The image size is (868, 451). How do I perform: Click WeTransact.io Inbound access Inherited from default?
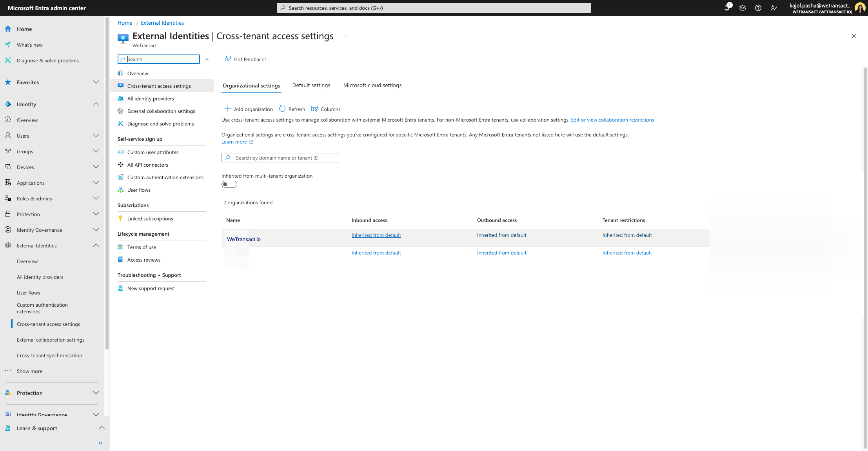tap(376, 235)
